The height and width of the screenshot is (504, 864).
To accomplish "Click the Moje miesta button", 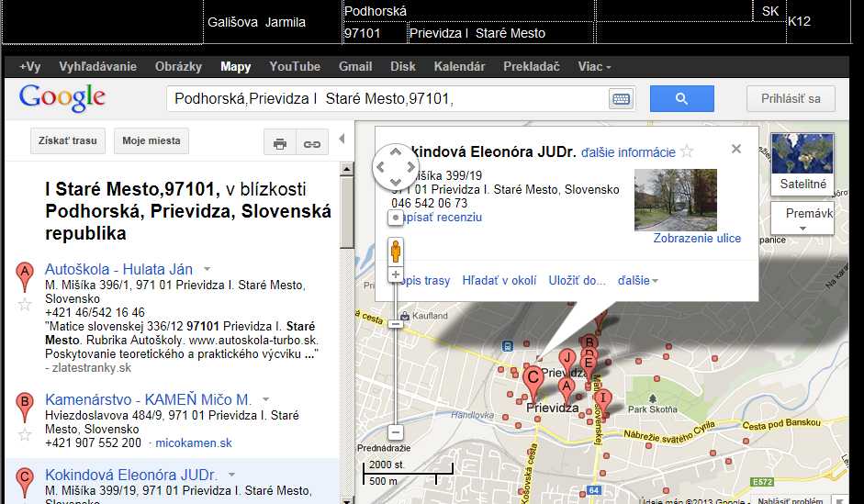I will point(151,141).
